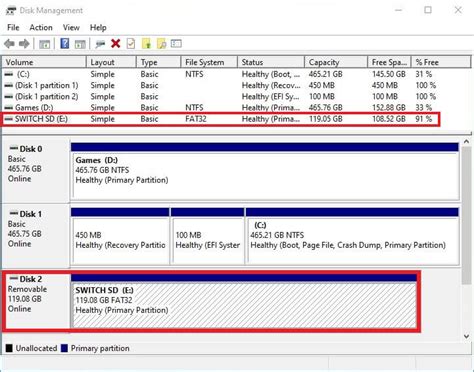Click the Disk Management title bar app icon
Screen dimensions: 474x372
(11, 10)
